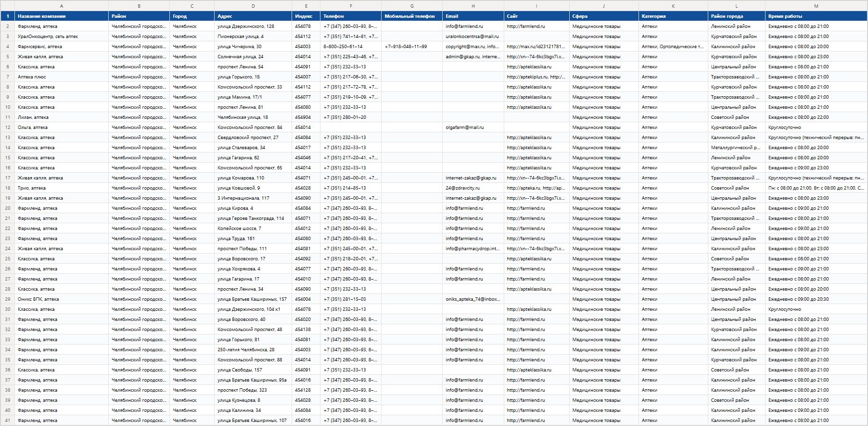The width and height of the screenshot is (868, 434).
Task: Click email cell starting 'oniks_apteka_74@inbox'
Action: (x=473, y=299)
